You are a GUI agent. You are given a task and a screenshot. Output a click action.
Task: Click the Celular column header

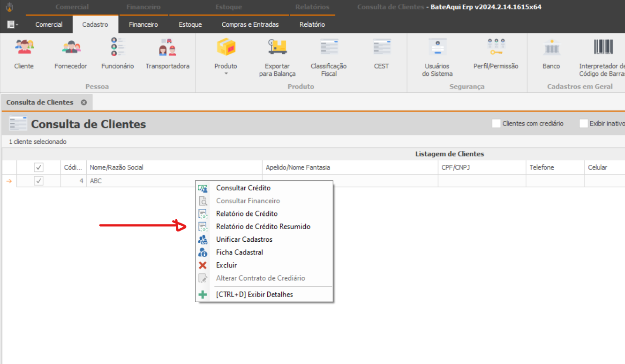pyautogui.click(x=605, y=167)
